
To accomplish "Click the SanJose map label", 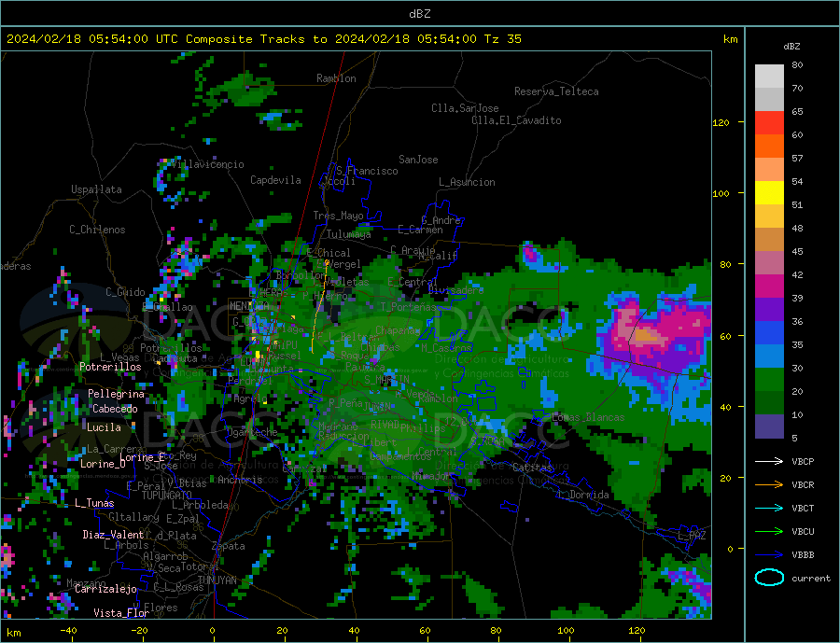I will (x=418, y=160).
